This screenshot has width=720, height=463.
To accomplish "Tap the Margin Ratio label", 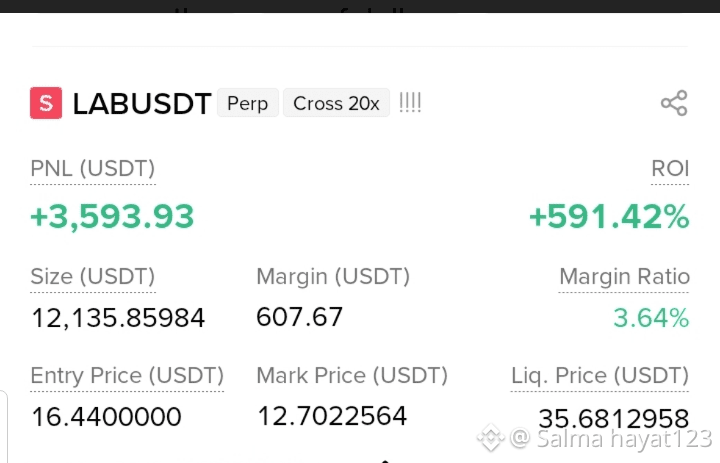I will pos(624,277).
